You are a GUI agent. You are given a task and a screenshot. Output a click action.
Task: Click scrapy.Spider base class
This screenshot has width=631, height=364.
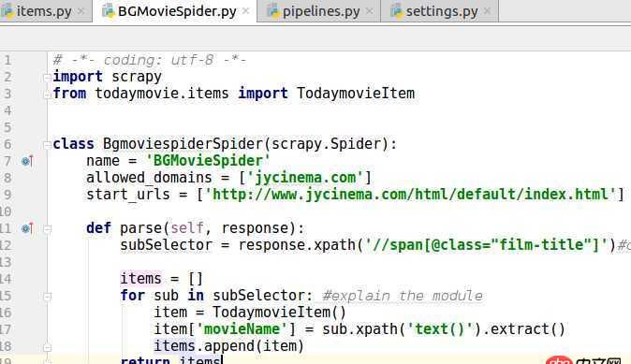point(326,144)
